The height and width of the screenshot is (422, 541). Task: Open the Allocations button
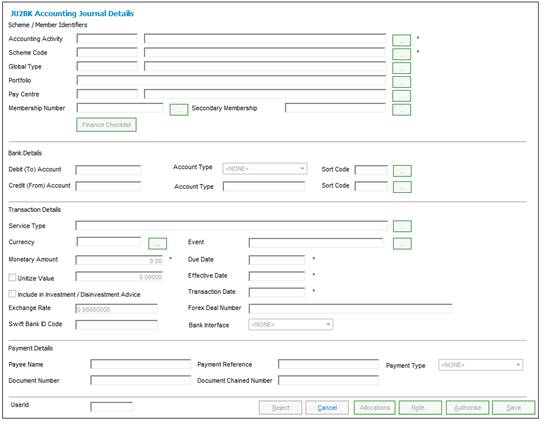(375, 408)
